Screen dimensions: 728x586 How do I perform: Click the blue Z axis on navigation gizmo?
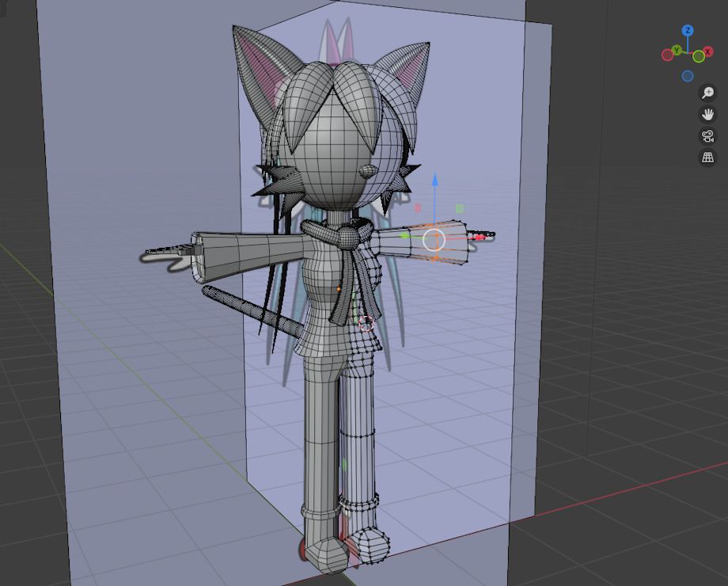click(x=688, y=31)
